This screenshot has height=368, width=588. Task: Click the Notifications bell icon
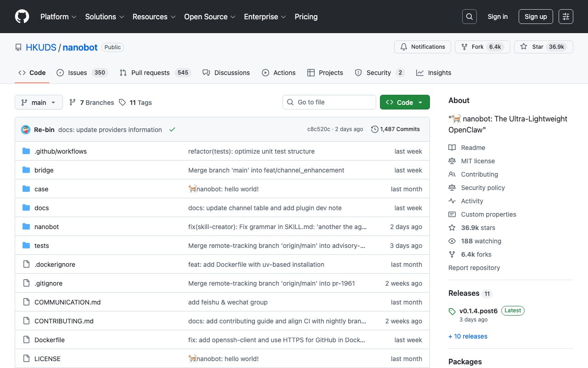[x=404, y=46]
